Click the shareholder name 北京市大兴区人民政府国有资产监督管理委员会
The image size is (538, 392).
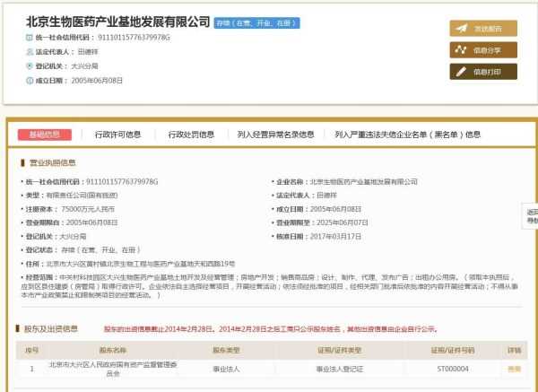coord(113,369)
